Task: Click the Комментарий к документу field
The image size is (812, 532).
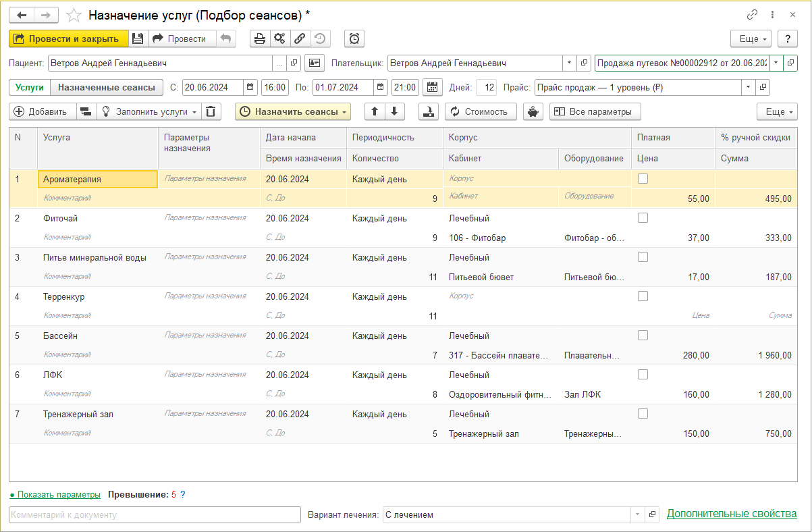Action: click(155, 515)
